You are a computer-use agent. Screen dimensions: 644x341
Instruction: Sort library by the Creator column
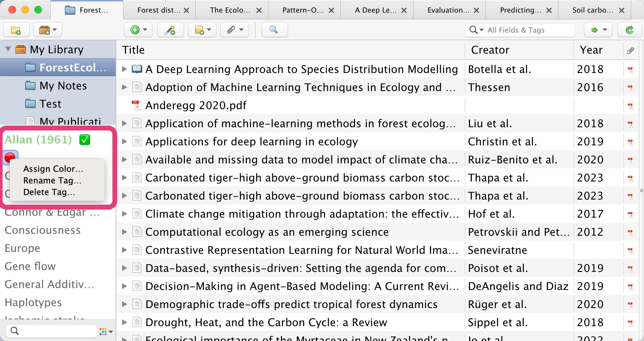tap(490, 49)
